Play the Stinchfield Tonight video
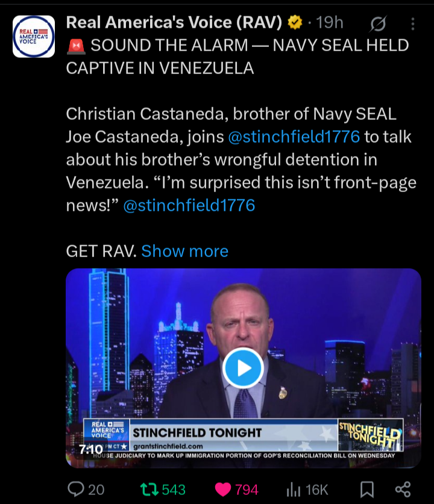 pyautogui.click(x=243, y=368)
